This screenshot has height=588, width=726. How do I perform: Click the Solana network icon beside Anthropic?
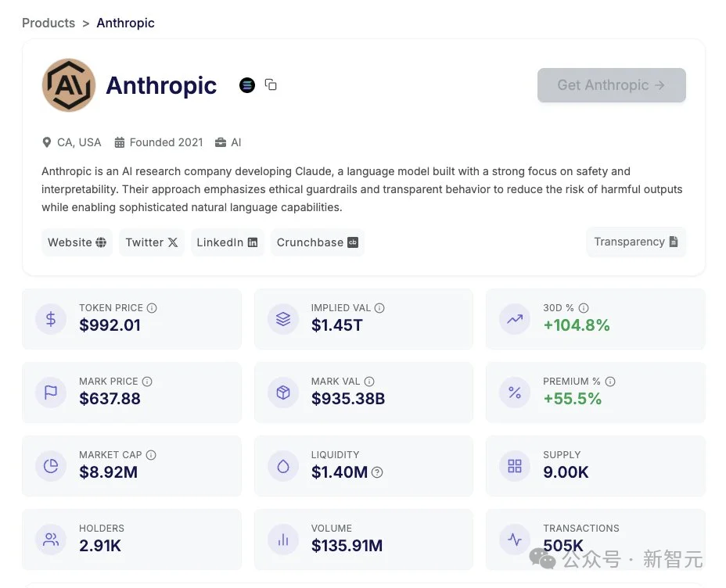[247, 84]
